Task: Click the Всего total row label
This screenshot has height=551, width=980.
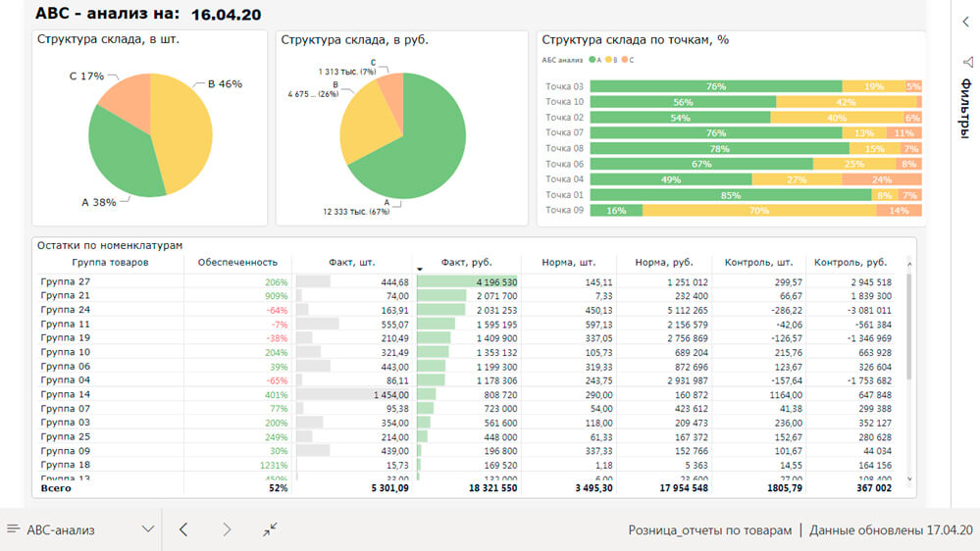Action: [56, 488]
